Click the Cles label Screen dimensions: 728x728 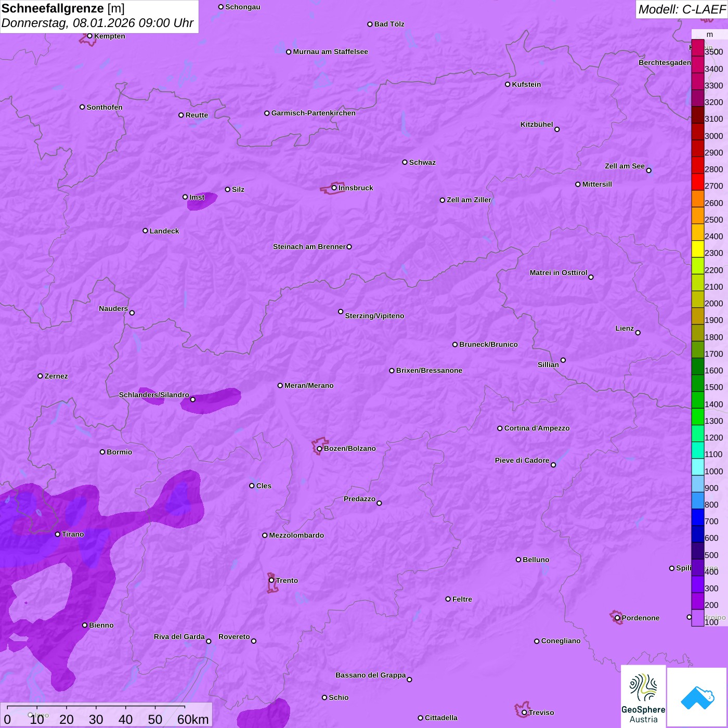tap(264, 486)
